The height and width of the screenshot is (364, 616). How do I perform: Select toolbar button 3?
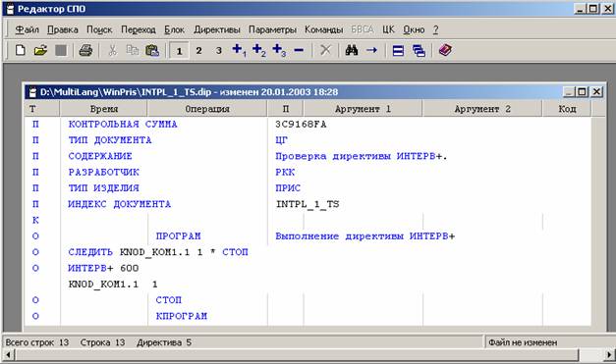(219, 51)
